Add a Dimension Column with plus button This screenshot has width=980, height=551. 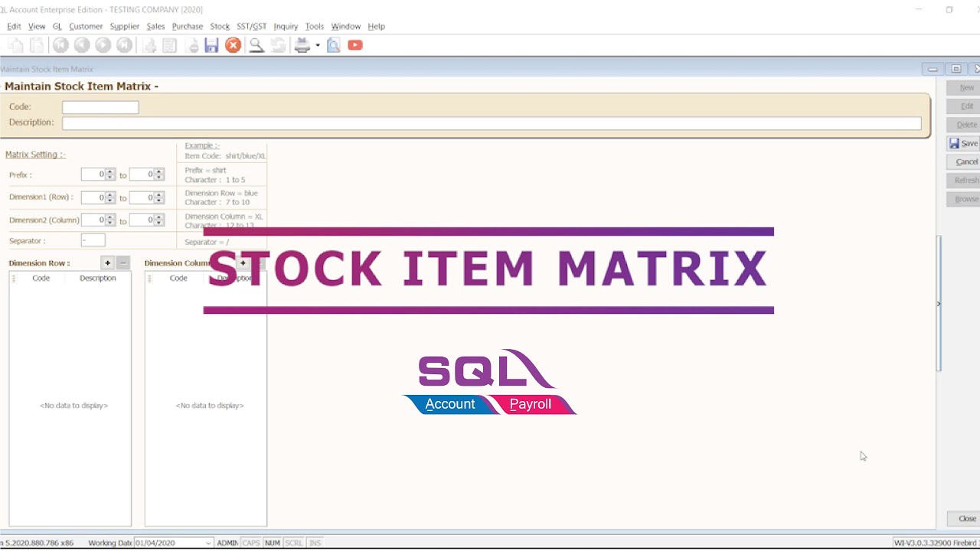click(243, 262)
